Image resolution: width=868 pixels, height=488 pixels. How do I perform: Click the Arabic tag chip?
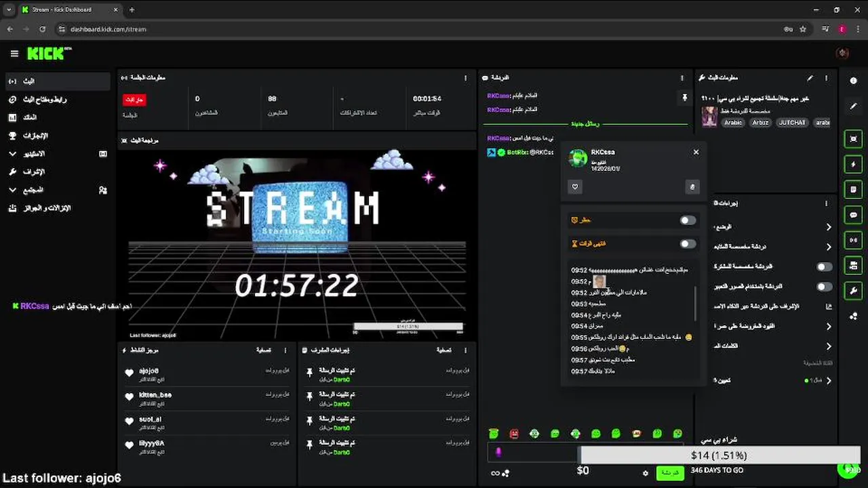[733, 123]
